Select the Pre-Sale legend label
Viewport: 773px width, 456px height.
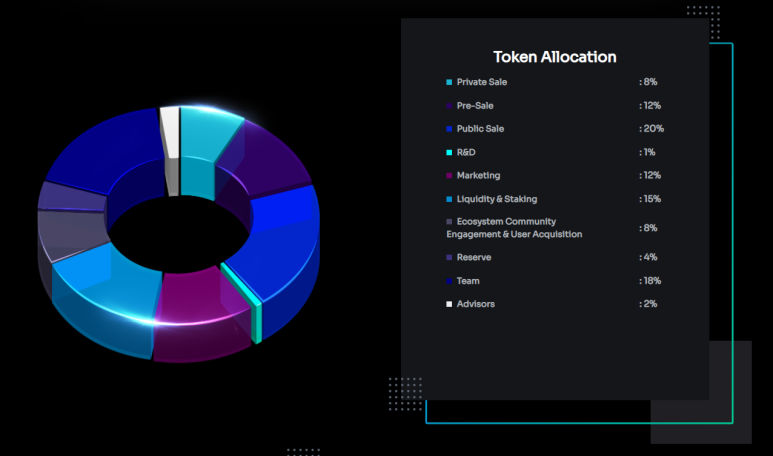(x=475, y=105)
